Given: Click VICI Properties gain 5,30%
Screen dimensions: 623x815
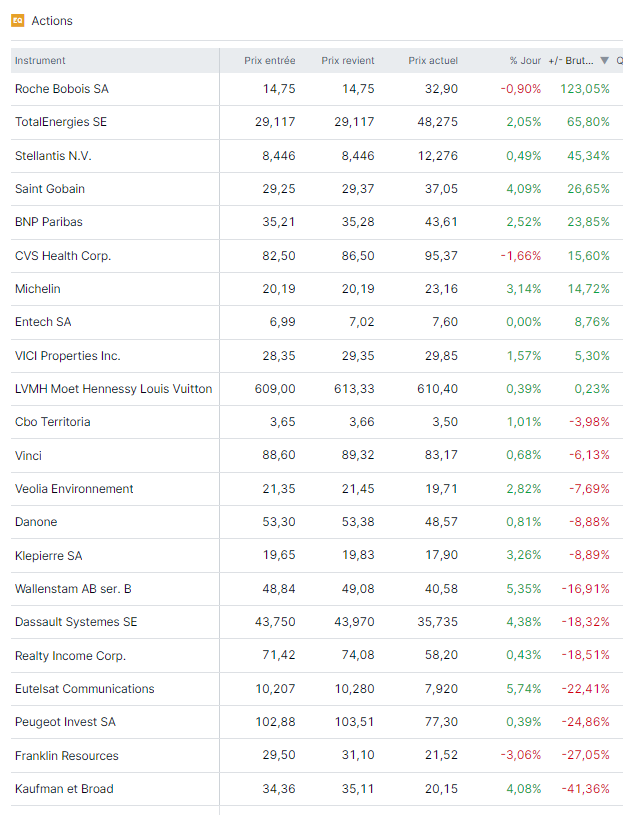Looking at the screenshot, I should 592,356.
